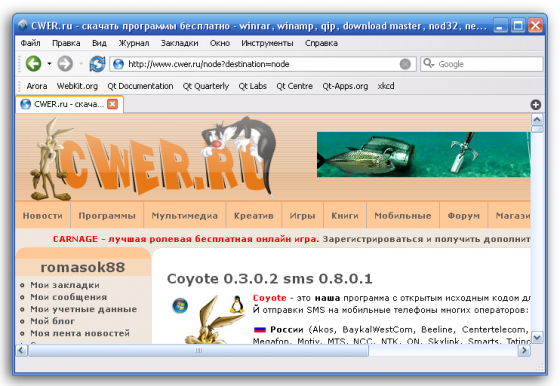Image resolution: width=560 pixels, height=386 pixels.
Task: Open the Инструменты menu
Action: click(x=267, y=43)
